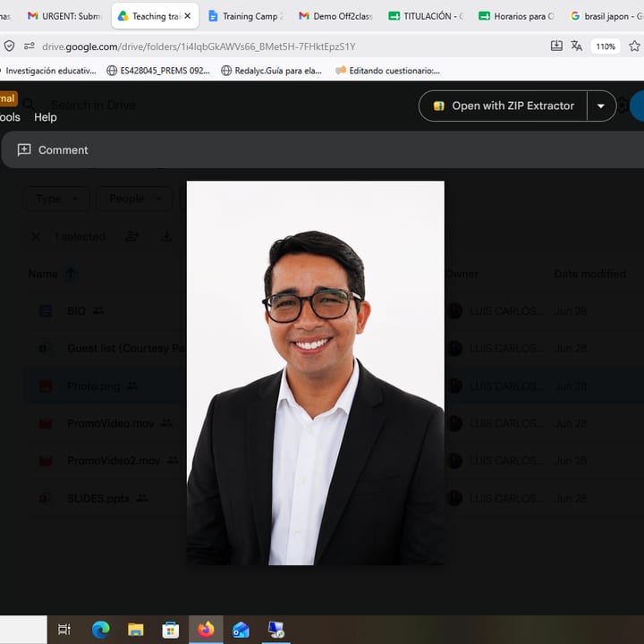This screenshot has height=644, width=644.
Task: Open the Investigación educativa bookmark
Action: pos(48,71)
